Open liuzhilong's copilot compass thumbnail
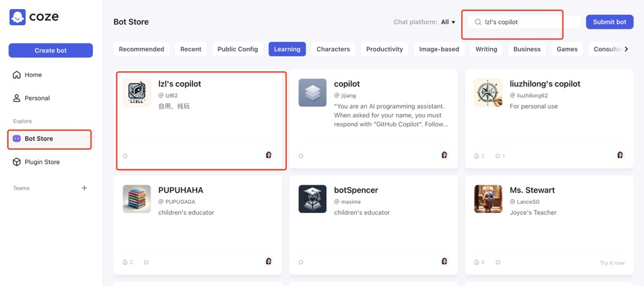644x286 pixels. pyautogui.click(x=488, y=93)
